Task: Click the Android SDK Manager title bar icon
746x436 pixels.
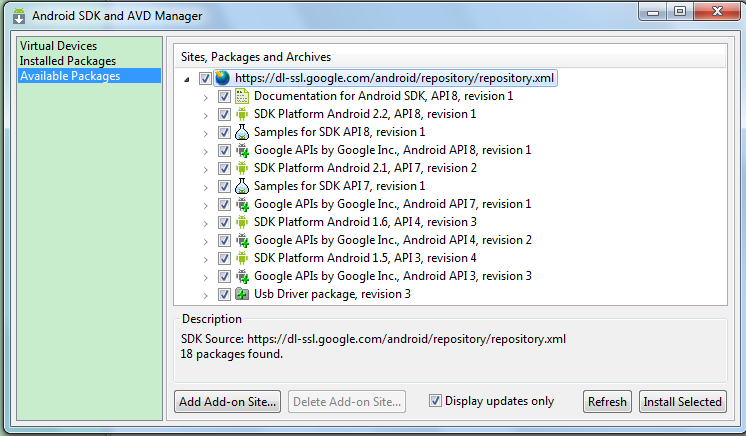Action: pyautogui.click(x=19, y=16)
